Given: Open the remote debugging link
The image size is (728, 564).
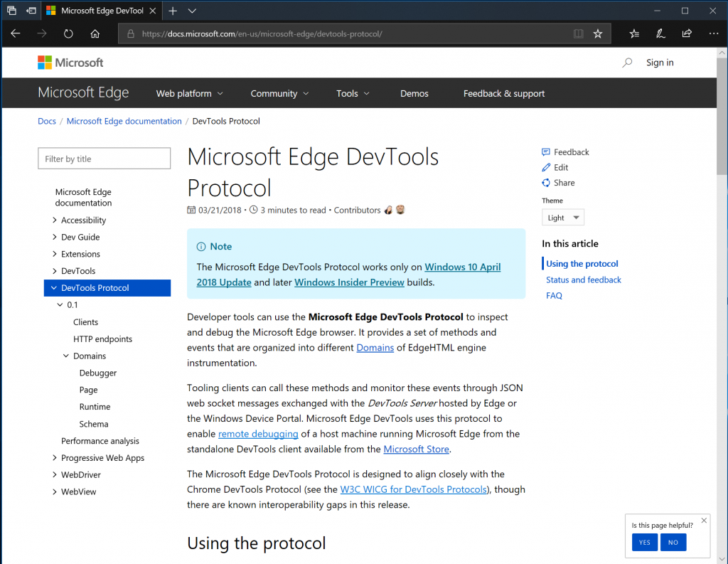Looking at the screenshot, I should pos(258,433).
